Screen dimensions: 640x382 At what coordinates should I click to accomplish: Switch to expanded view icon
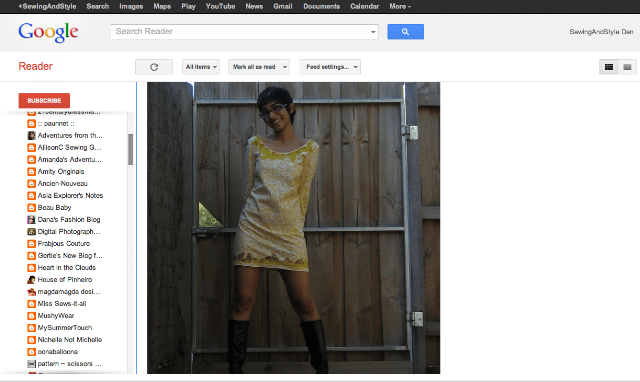[x=627, y=67]
